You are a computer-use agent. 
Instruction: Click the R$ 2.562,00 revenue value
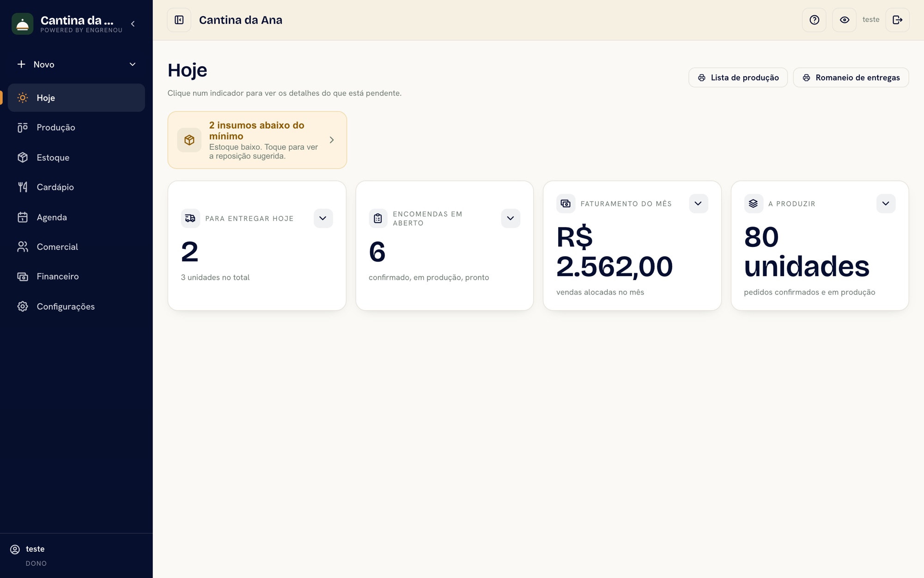(614, 252)
